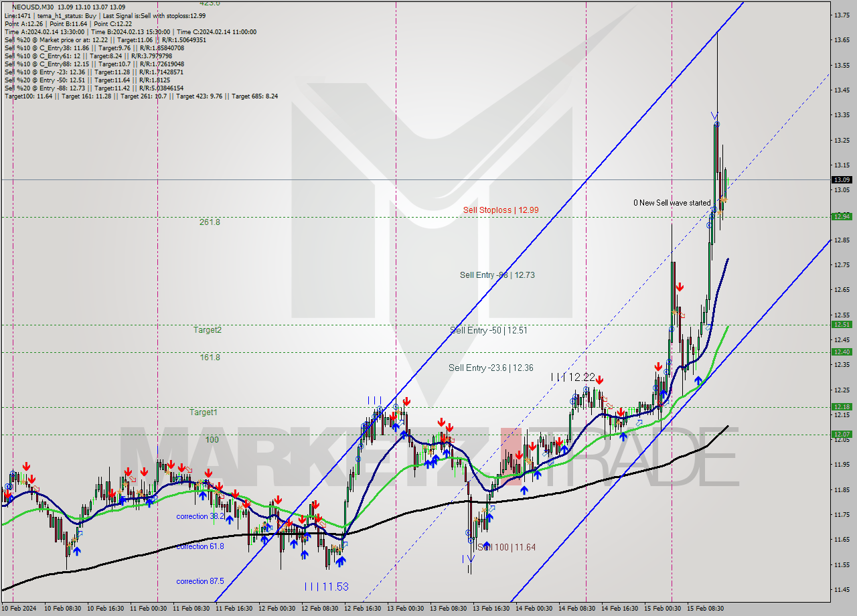Click the 12.75 price axis value
Viewport: 857px width, 616px height.
842,265
